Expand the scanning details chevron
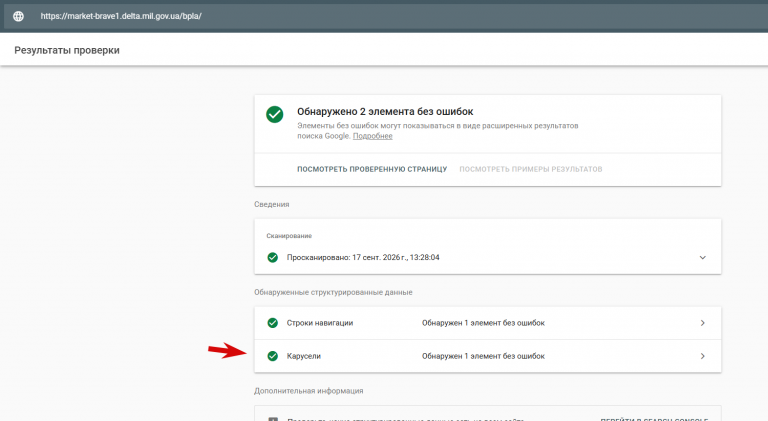 click(x=702, y=257)
